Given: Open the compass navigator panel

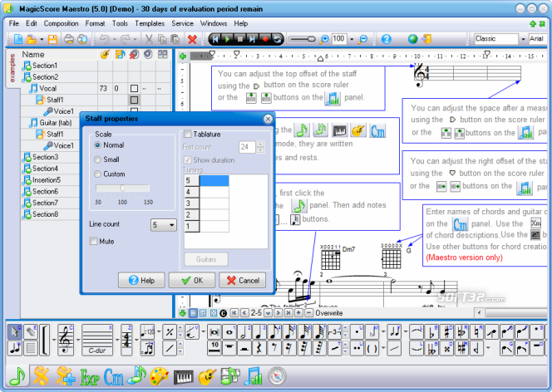Looking at the screenshot, I should pyautogui.click(x=277, y=376).
